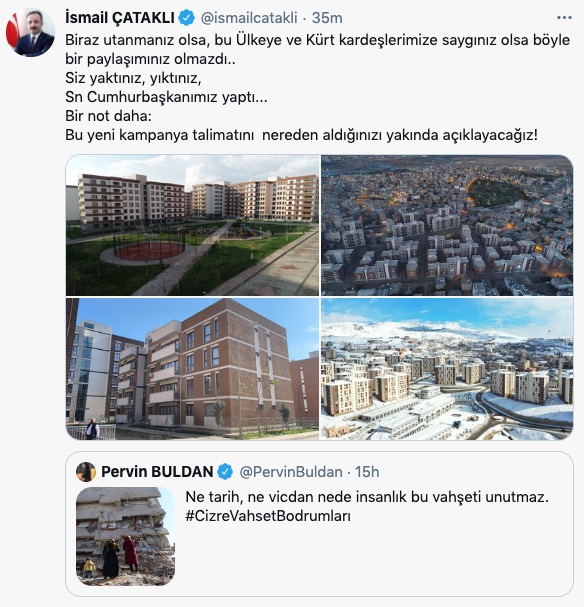Click the main tweet text beginning 'Biraz utanmanız'
Image resolution: width=584 pixels, height=607 pixels.
[317, 50]
